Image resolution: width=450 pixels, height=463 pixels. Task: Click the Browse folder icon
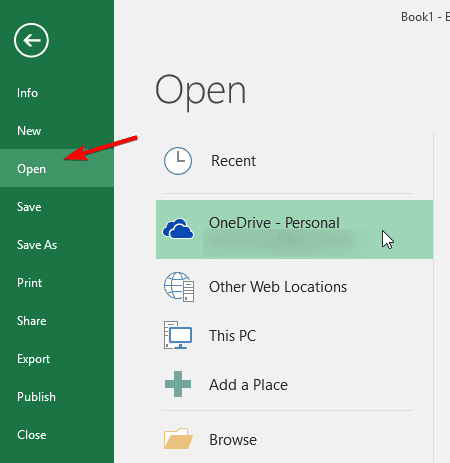(x=178, y=439)
